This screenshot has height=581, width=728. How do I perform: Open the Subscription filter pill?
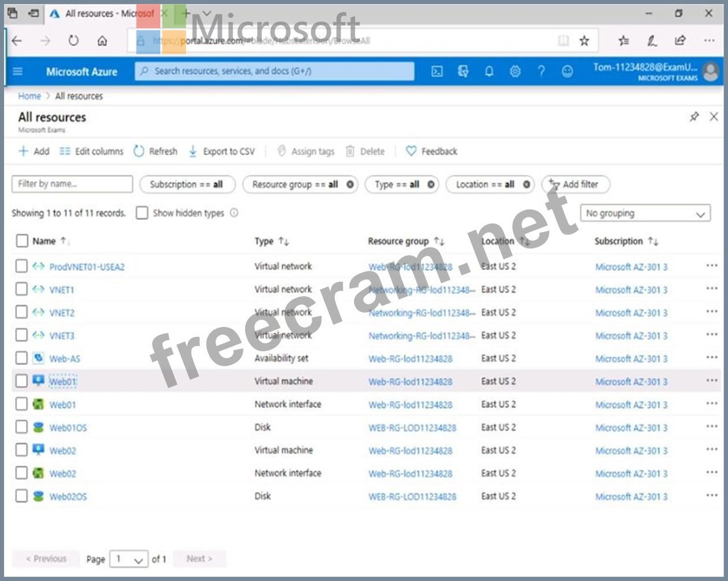click(x=187, y=185)
